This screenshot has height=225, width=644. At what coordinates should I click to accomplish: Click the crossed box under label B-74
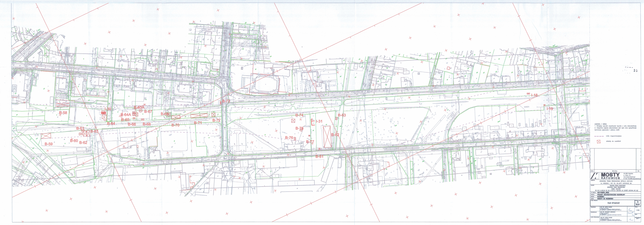point(293,121)
